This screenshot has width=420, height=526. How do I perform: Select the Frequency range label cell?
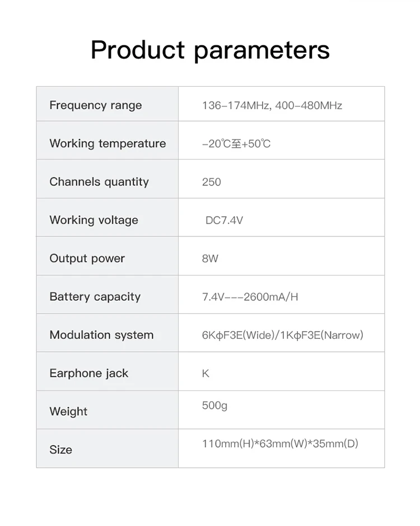tap(108, 104)
